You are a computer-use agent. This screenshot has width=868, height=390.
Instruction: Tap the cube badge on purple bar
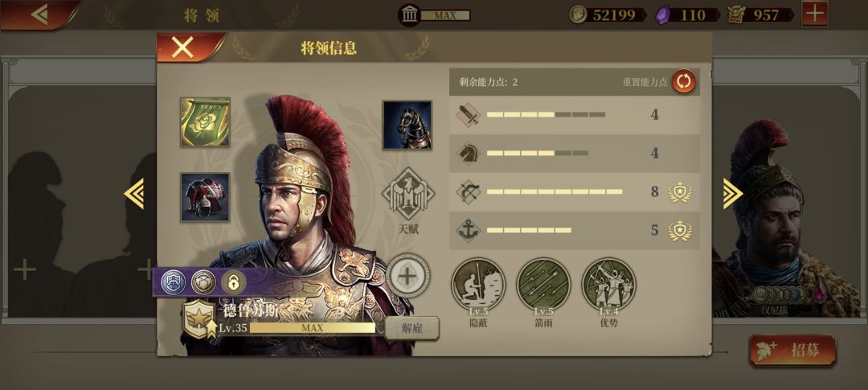coord(203,282)
